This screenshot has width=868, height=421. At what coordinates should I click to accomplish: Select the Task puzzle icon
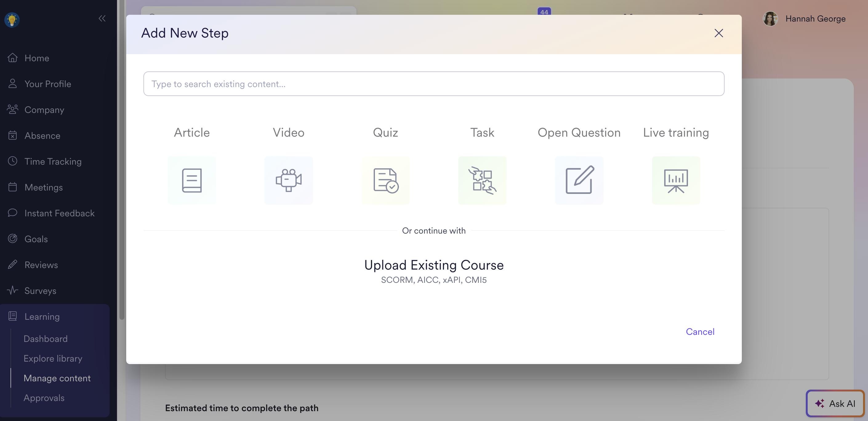pos(482,180)
